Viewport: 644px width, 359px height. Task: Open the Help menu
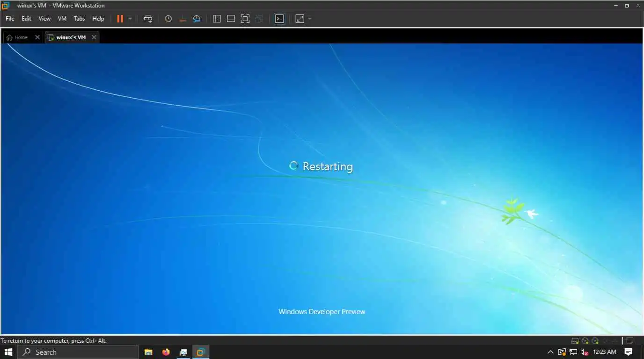(98, 19)
